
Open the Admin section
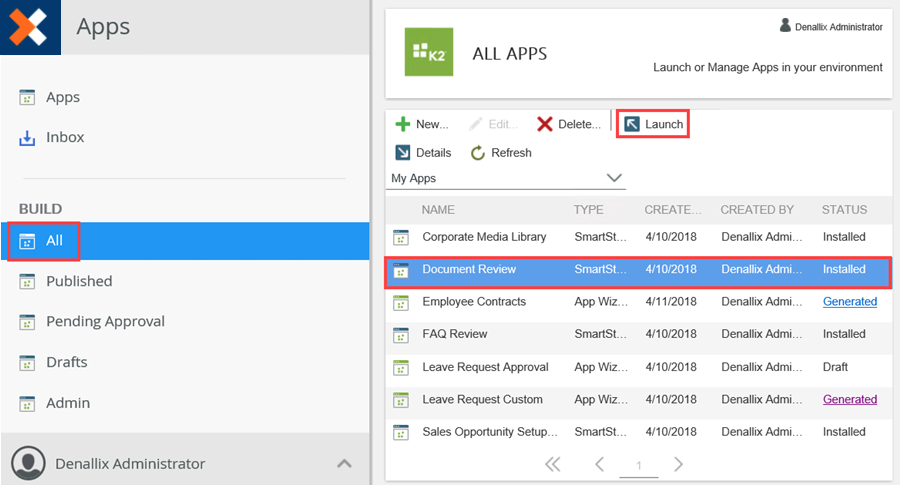tap(68, 403)
